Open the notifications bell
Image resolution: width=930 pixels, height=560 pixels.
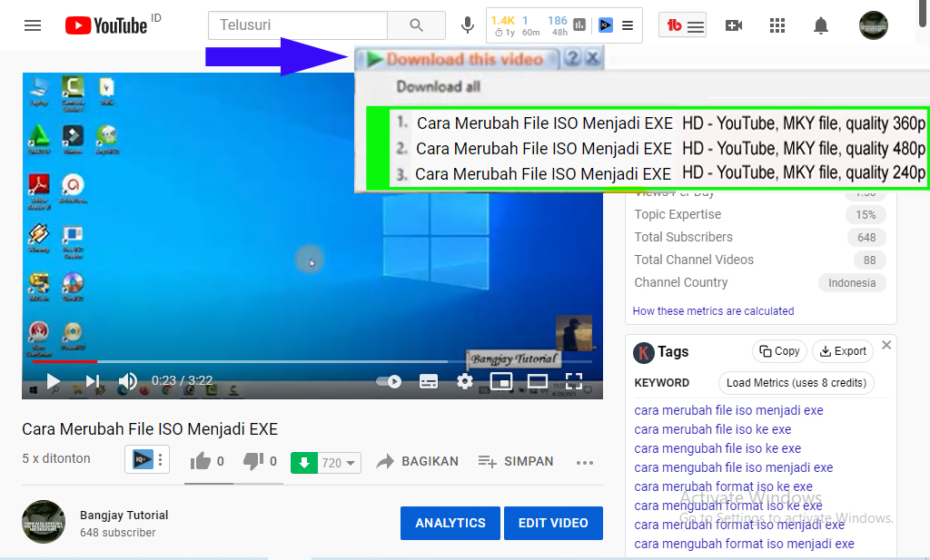[821, 25]
